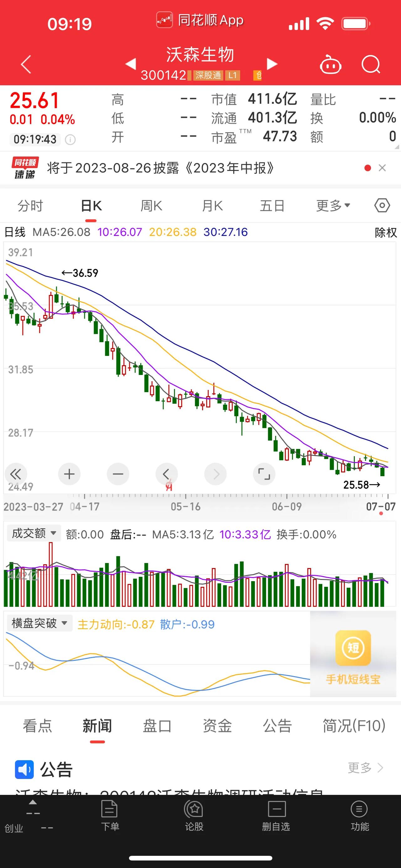Tap purple 10:3.33亿 volume MA label
401x868 pixels.
coord(245,535)
